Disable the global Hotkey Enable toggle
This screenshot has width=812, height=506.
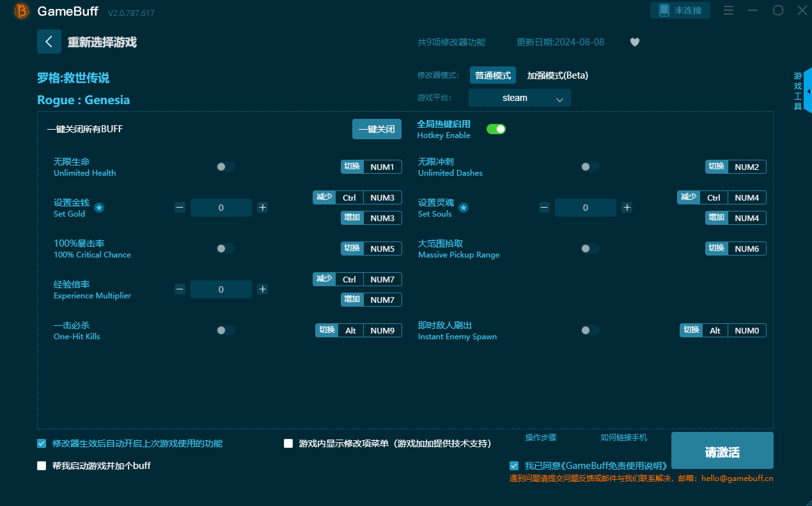[496, 129]
